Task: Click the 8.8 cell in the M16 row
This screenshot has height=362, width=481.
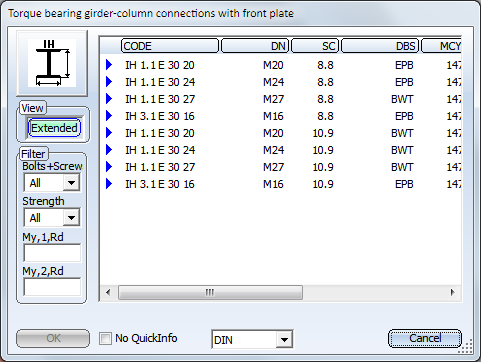Action: click(325, 116)
